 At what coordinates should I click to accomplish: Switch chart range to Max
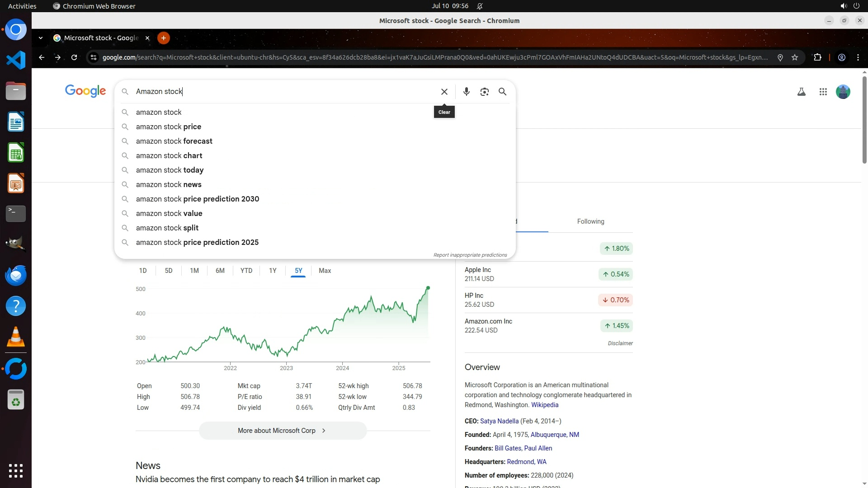click(325, 271)
